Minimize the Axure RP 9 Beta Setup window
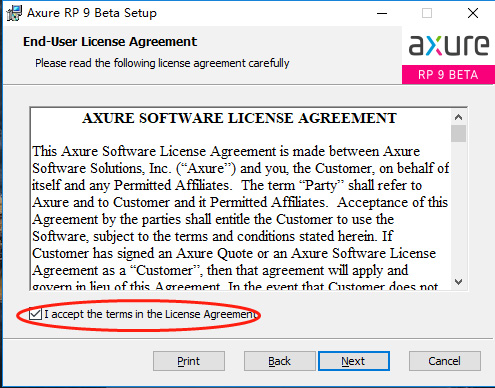495x388 pixels. pyautogui.click(x=382, y=13)
